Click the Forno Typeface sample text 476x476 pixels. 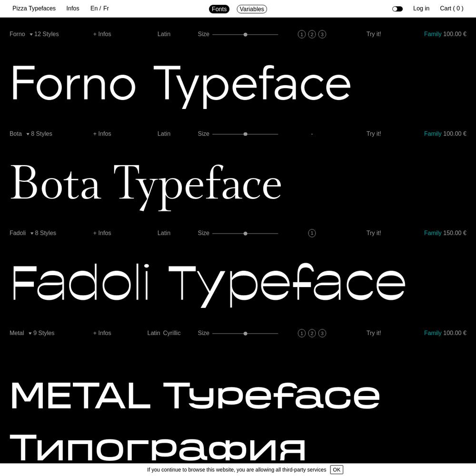pyautogui.click(x=181, y=86)
